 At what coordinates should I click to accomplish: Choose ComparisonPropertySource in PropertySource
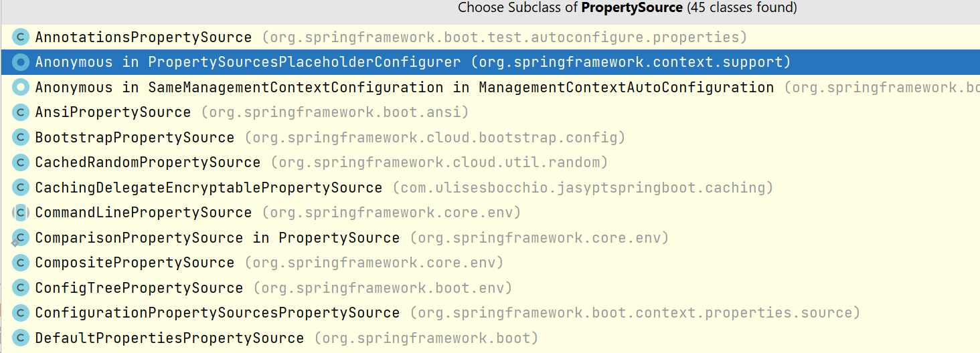(217, 238)
